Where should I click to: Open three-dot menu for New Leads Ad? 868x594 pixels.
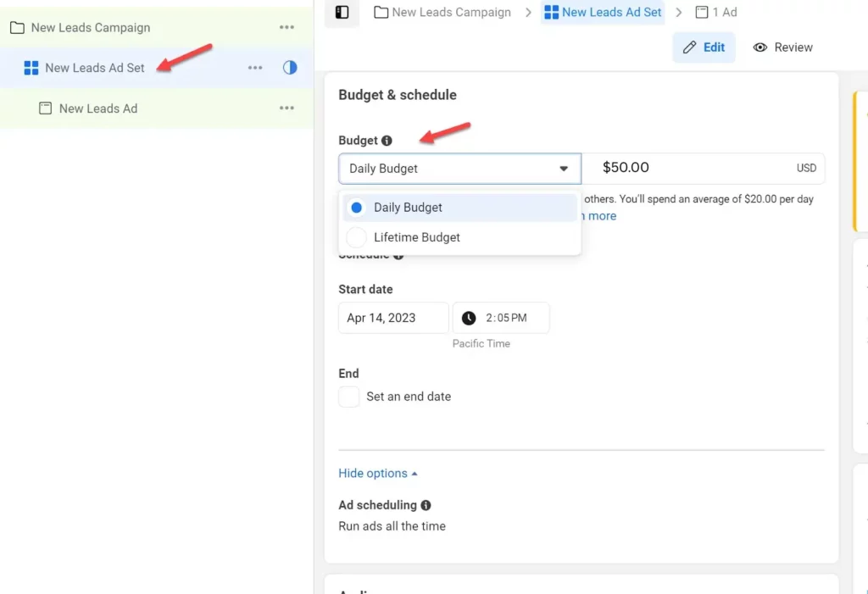[x=287, y=108]
